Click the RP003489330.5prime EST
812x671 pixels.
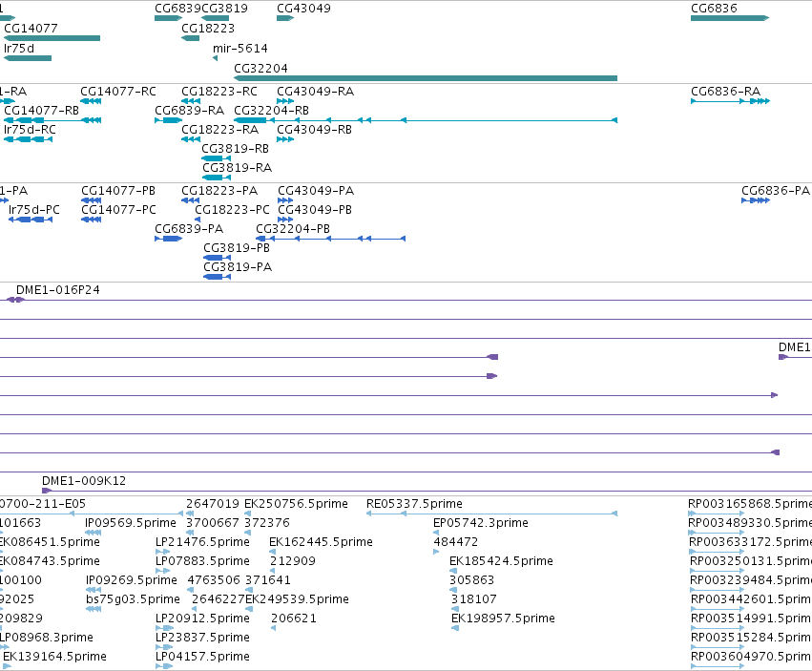click(717, 533)
